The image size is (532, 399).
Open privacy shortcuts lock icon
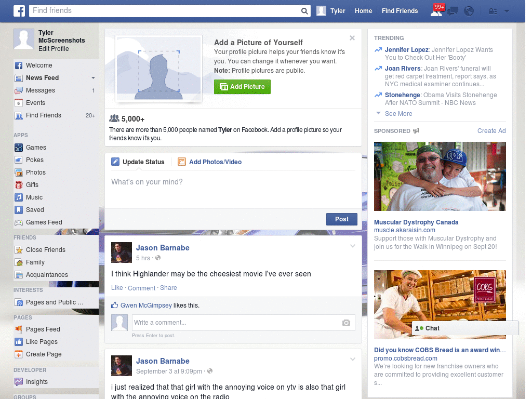coord(493,11)
